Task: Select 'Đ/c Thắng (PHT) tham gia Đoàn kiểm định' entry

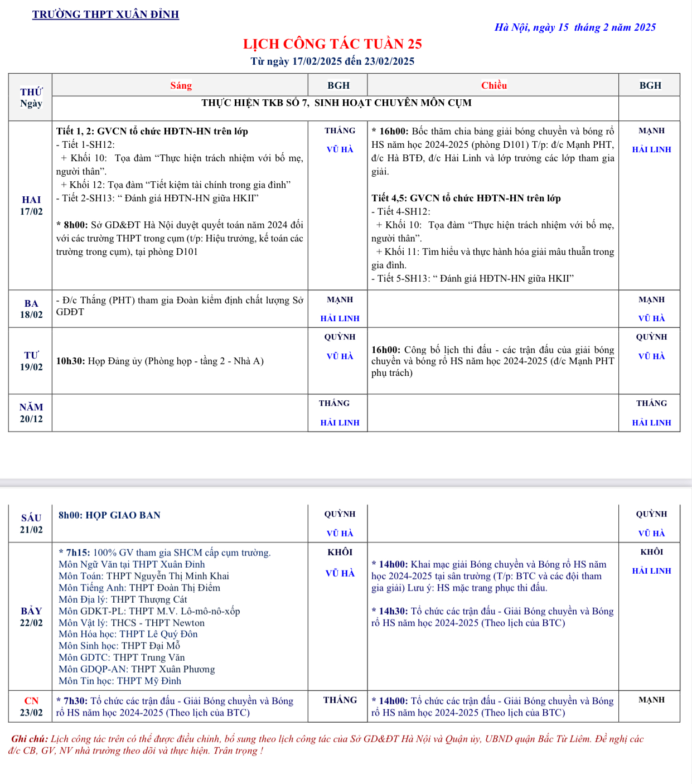Action: tap(180, 306)
